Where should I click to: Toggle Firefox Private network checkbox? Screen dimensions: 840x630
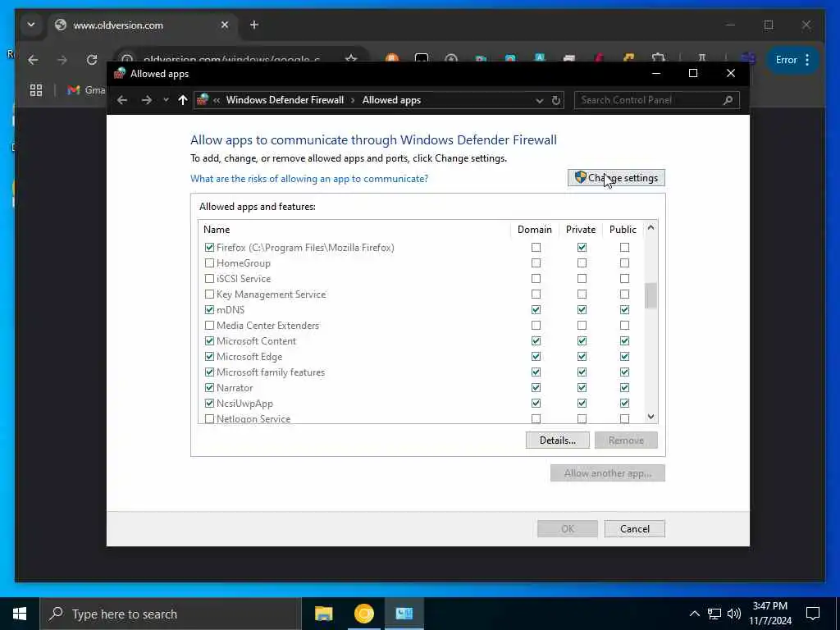tap(582, 248)
